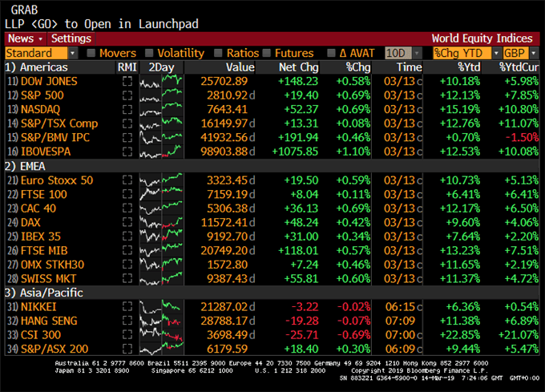Image resolution: width=545 pixels, height=392 pixels.
Task: Open the RMI box for S&P/TSX Comp
Action: tap(127, 123)
